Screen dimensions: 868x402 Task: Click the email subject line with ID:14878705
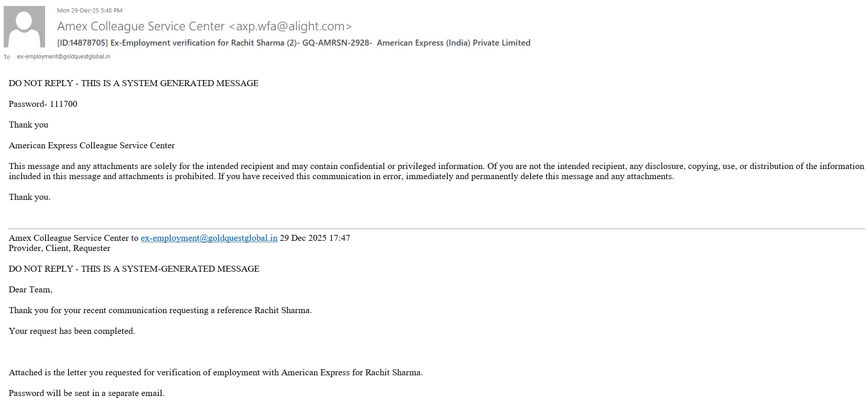click(294, 43)
